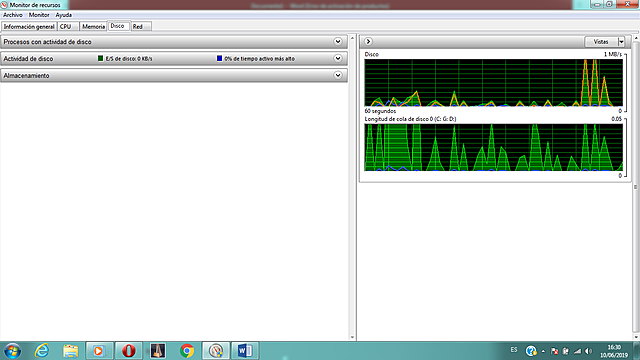
Task: Switch to the Información general tab
Action: tap(29, 27)
